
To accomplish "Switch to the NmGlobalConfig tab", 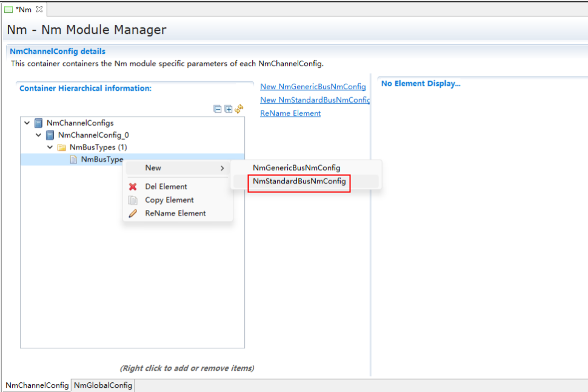I will [103, 385].
